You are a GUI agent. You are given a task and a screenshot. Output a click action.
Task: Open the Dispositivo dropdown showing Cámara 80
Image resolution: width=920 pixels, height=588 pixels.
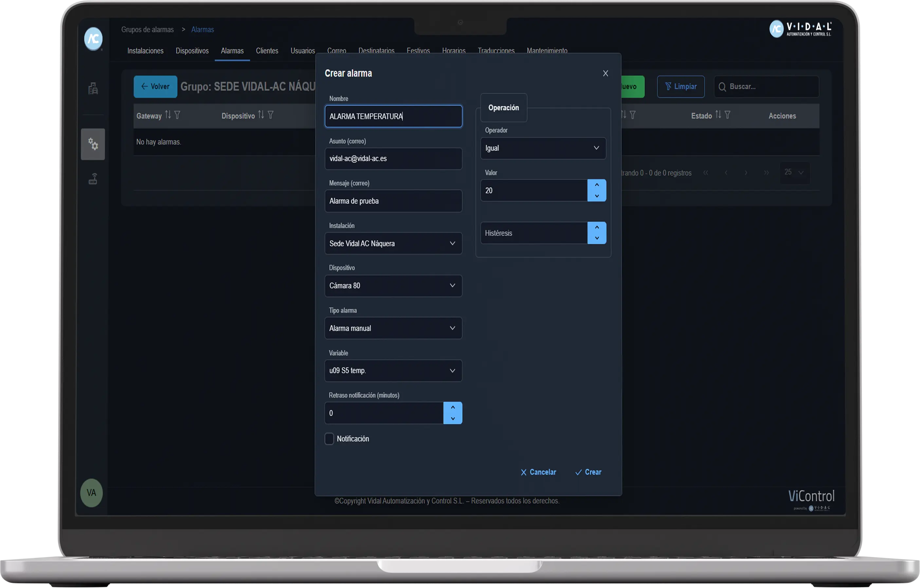tap(393, 286)
